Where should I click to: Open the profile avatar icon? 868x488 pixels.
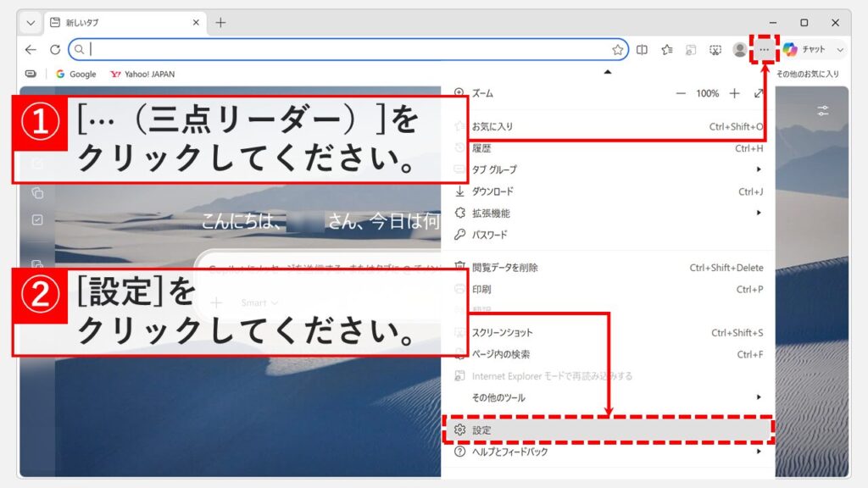tap(739, 50)
